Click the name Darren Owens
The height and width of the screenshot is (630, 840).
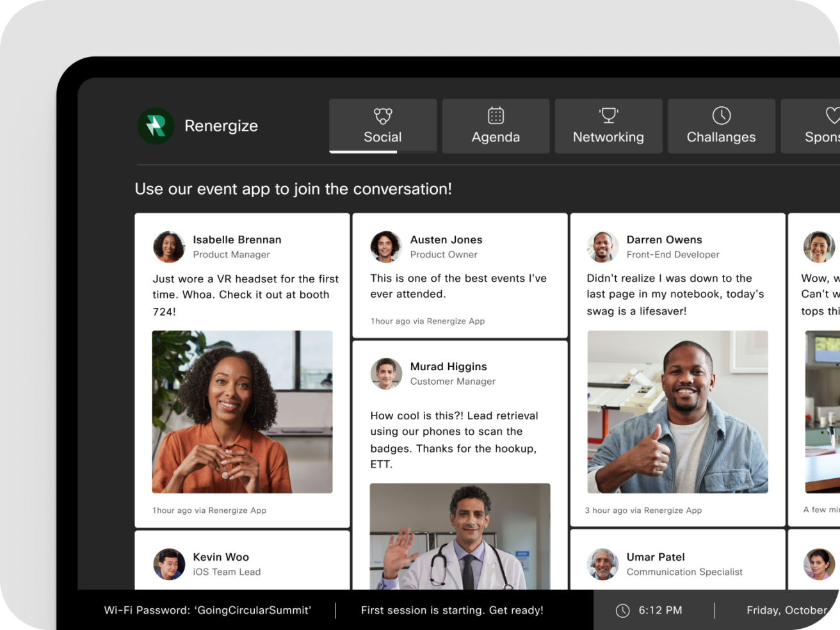664,239
